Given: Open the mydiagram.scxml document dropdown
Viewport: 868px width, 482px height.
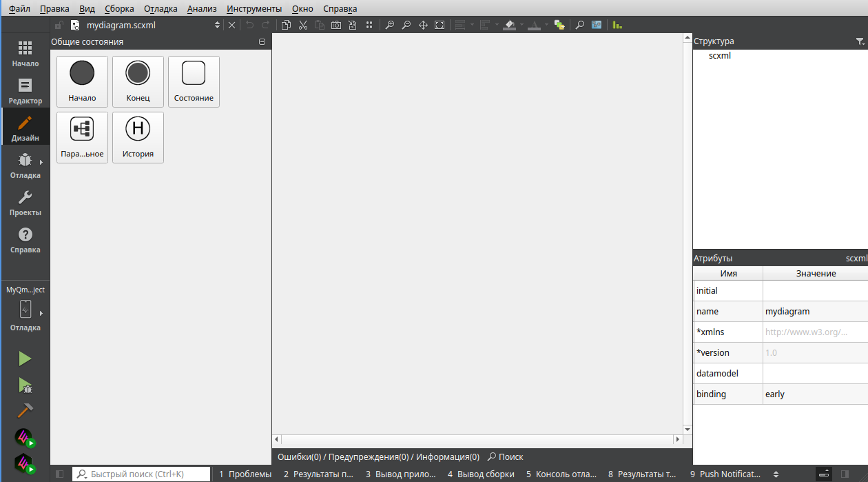Looking at the screenshot, I should click(218, 25).
